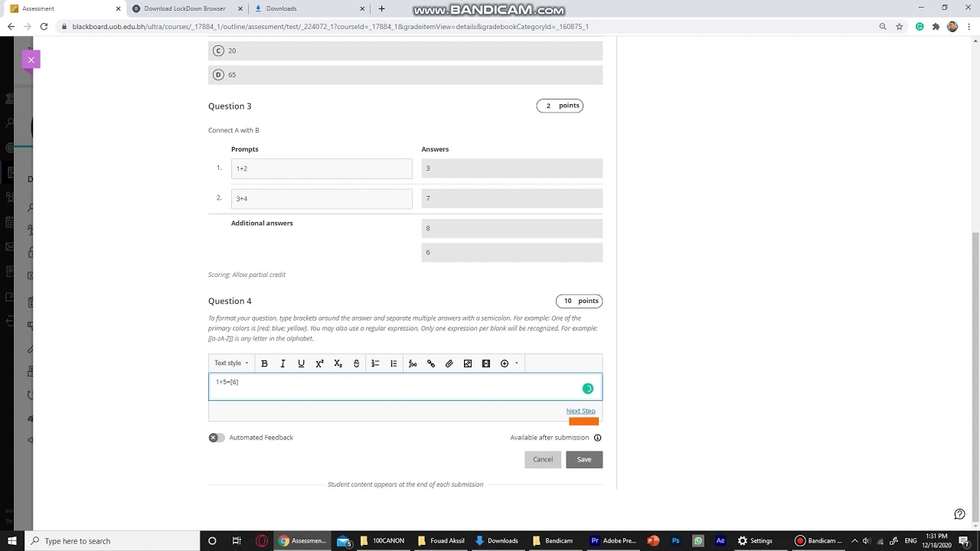Image resolution: width=980 pixels, height=551 pixels.
Task: Toggle bold formatting in Question 4 editor
Action: tap(264, 364)
